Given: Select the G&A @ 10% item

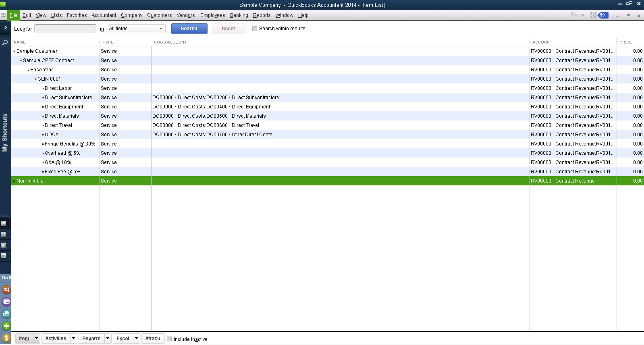Looking at the screenshot, I should [328, 162].
